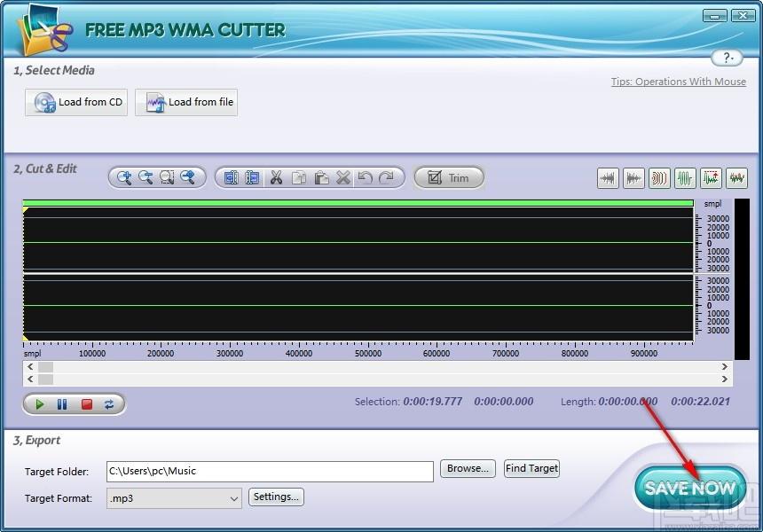Viewport: 763px width, 532px height.
Task: Click the lower scrollbar thumb
Action: [x=46, y=379]
